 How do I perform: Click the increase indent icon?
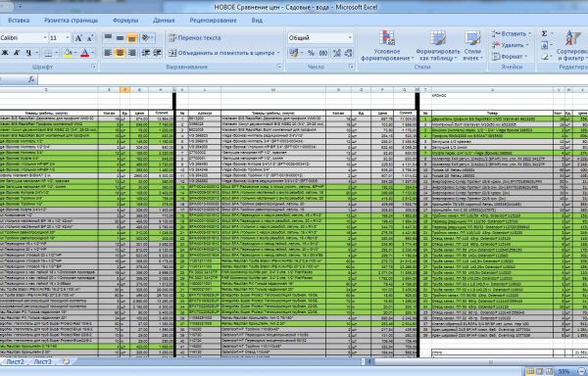tap(157, 53)
